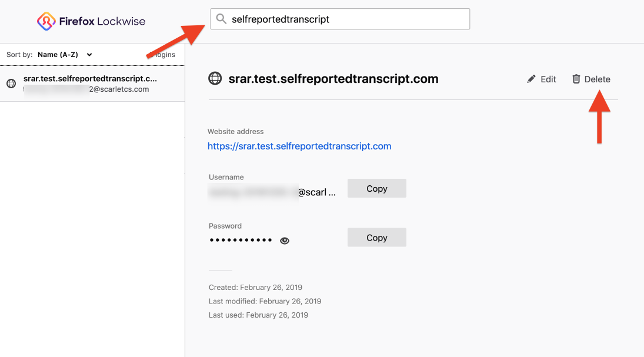Click the masked password dots
Screen dimensions: 644x357
pyautogui.click(x=241, y=241)
